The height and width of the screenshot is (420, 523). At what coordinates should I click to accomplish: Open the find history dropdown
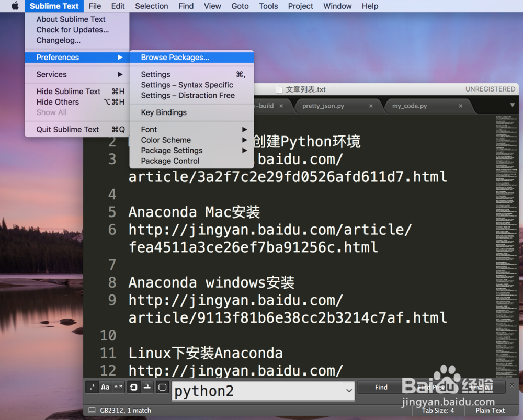pyautogui.click(x=349, y=390)
